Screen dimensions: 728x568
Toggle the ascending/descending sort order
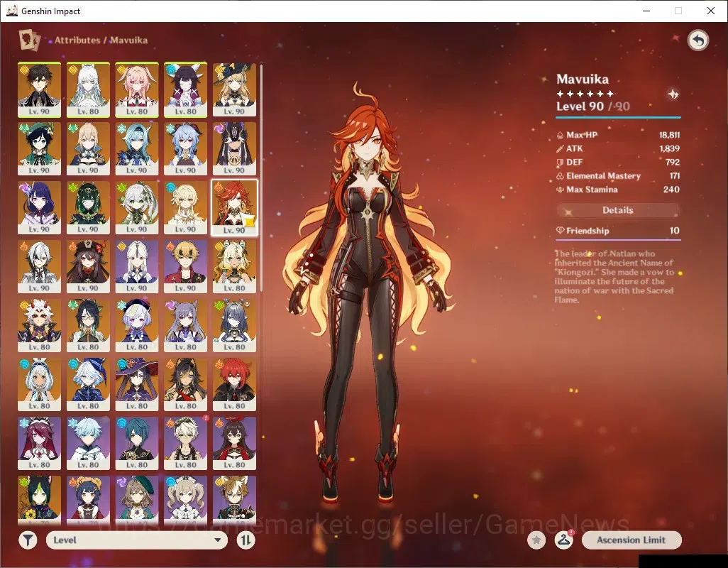coord(246,540)
